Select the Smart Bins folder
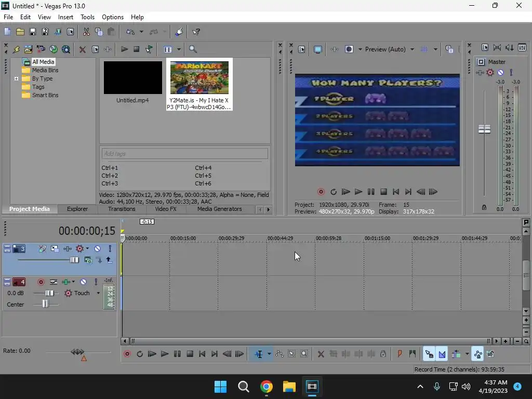Screen dimensions: 532x399 point(45,96)
